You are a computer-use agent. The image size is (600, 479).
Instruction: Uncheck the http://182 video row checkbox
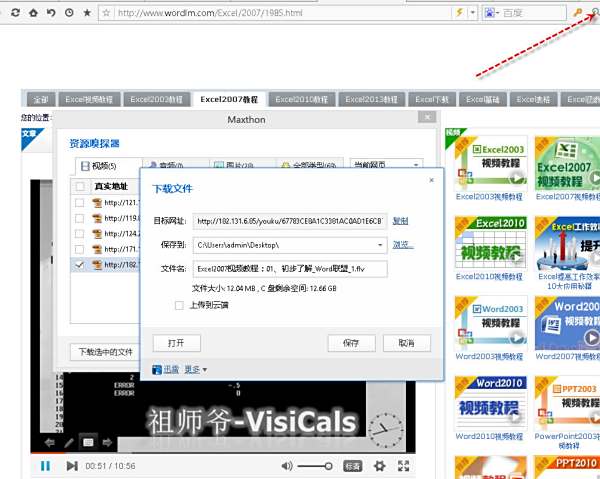pos(80,264)
